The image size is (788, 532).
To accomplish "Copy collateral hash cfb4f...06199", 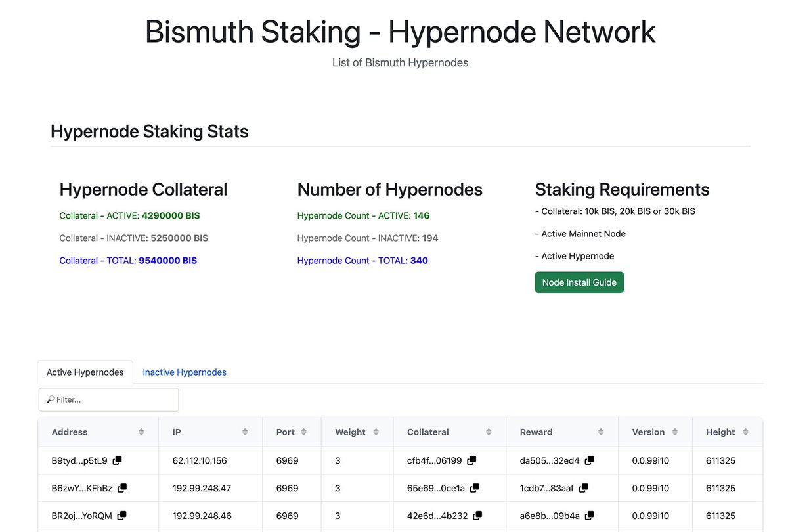I will click(471, 460).
